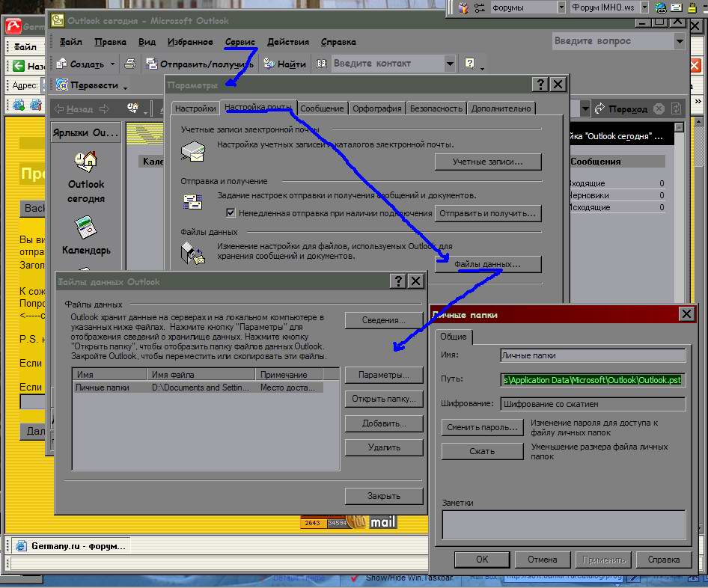708x588 pixels.
Task: Expand the Создать dropdown arrow
Action: [x=112, y=64]
